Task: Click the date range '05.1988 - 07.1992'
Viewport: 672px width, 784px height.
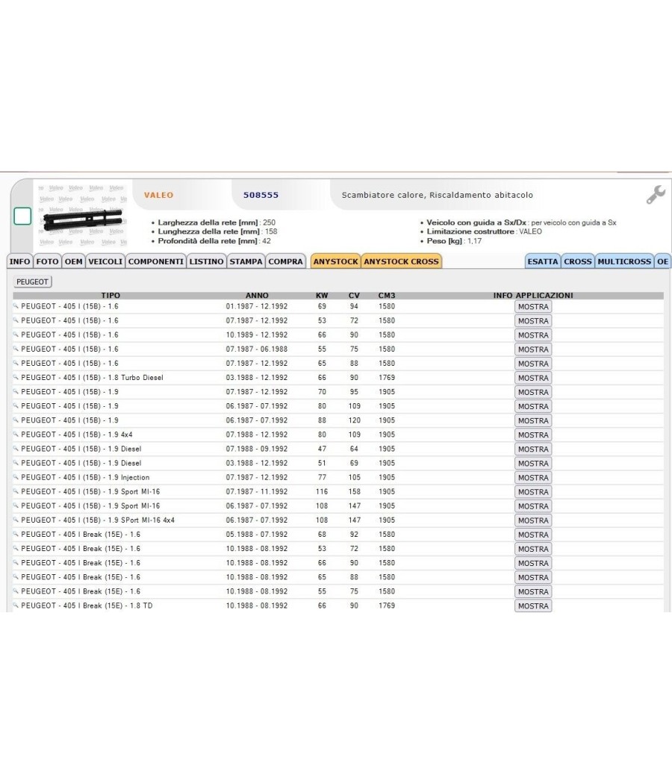Action: (257, 535)
